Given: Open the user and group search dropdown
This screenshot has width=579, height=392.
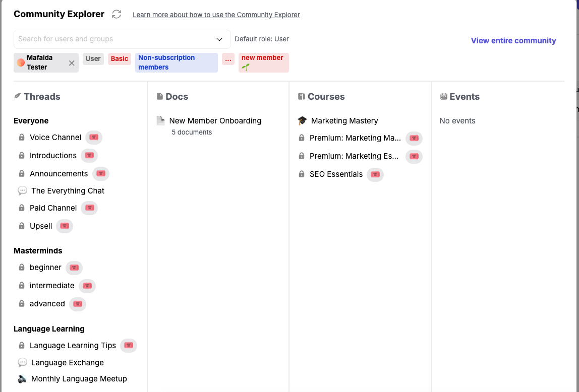Looking at the screenshot, I should tap(219, 39).
